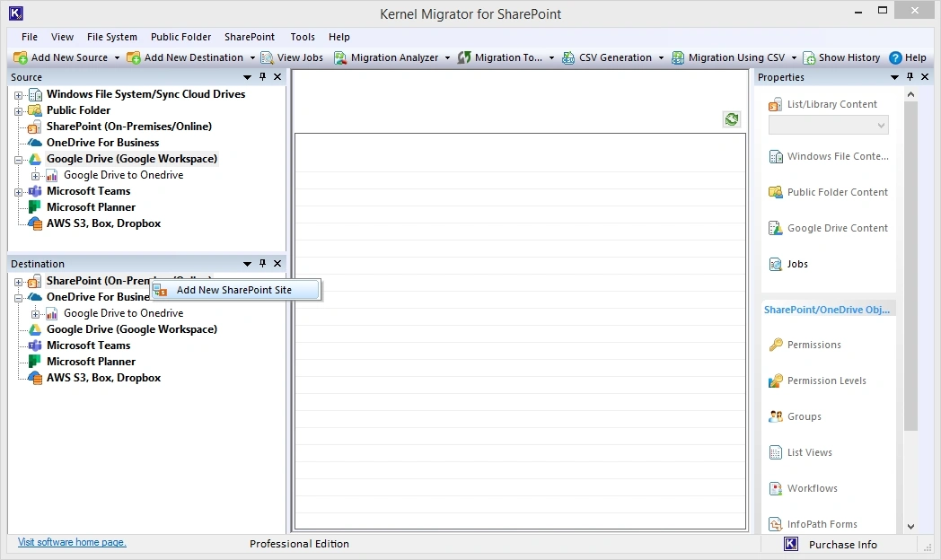Click the Permissions key icon

[776, 345]
